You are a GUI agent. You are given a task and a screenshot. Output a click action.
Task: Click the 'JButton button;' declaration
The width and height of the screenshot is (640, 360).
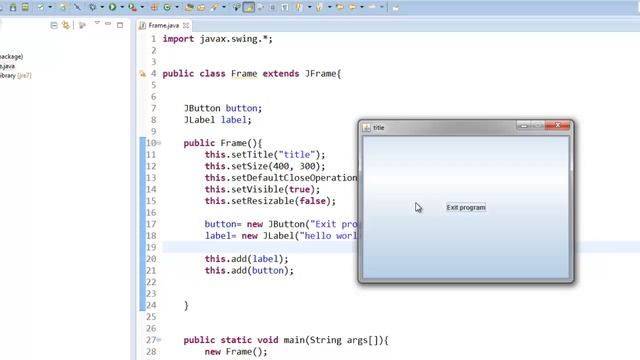coord(223,109)
